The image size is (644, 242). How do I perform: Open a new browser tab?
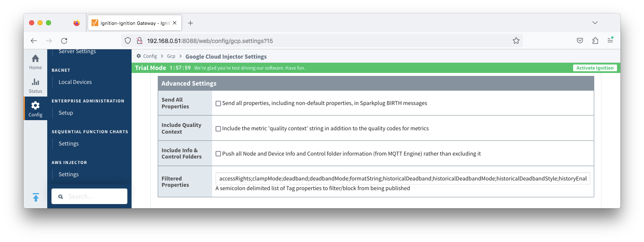point(190,23)
